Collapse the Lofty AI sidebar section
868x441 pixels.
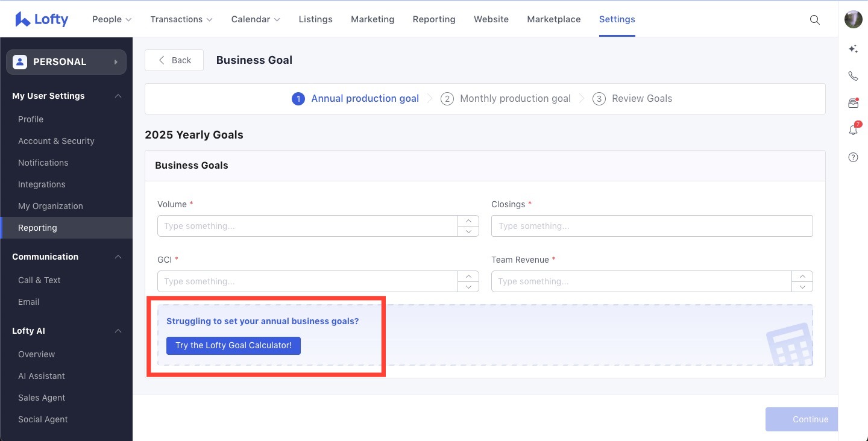click(x=118, y=331)
